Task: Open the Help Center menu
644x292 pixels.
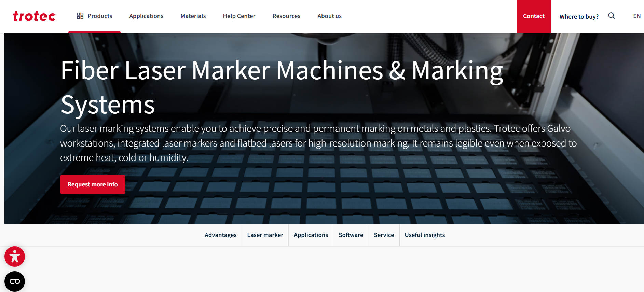Action: [239, 16]
